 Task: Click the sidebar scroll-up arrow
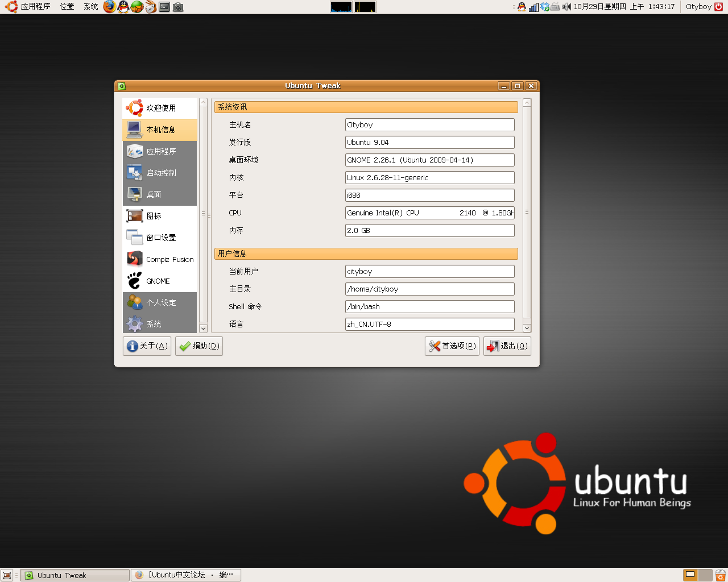tap(203, 102)
